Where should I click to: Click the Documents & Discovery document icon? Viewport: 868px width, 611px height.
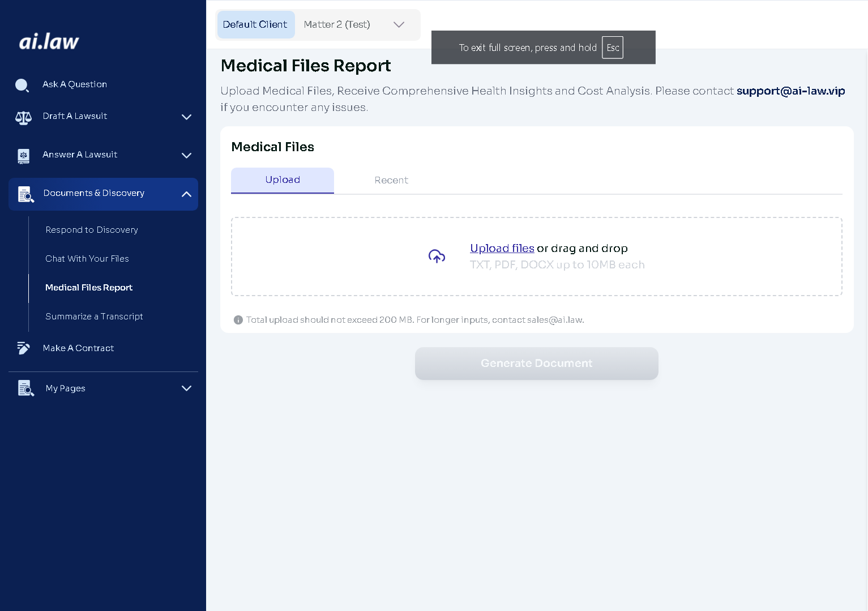[x=25, y=194]
